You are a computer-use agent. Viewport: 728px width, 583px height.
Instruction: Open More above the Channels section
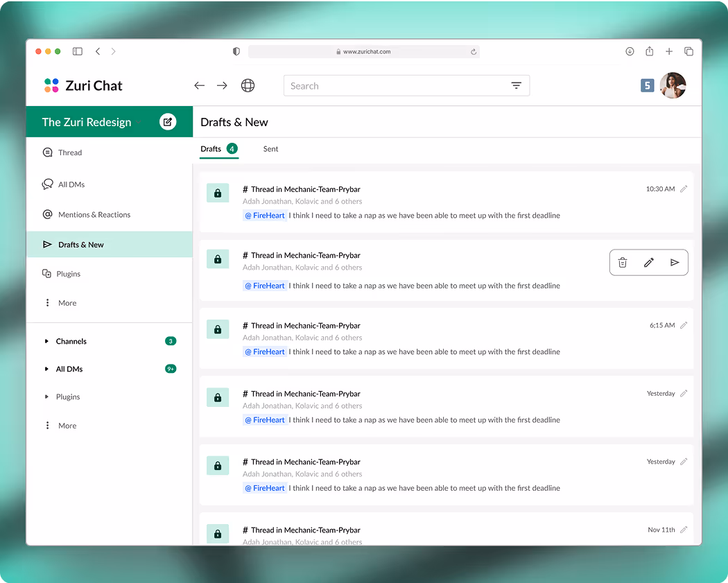tap(60, 303)
